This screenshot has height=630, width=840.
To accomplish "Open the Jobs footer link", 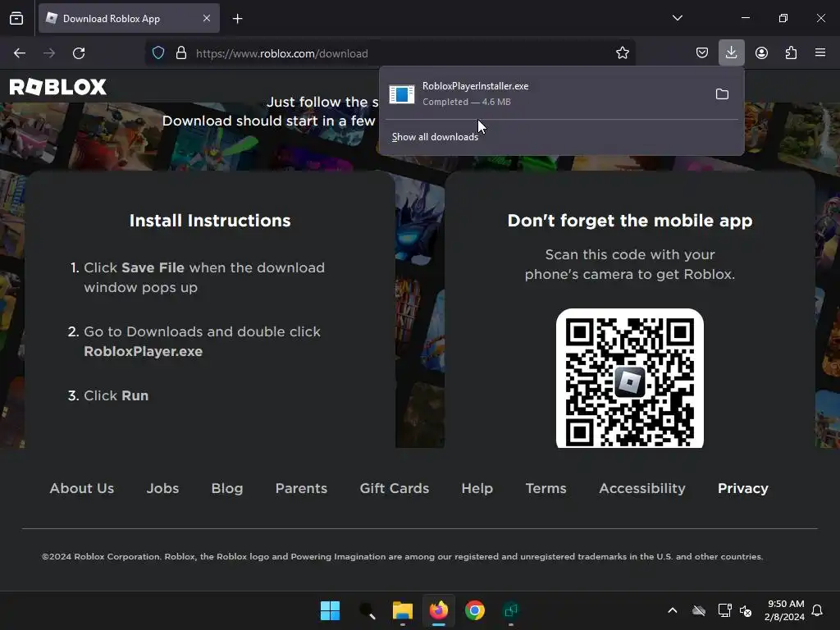I will 163,488.
